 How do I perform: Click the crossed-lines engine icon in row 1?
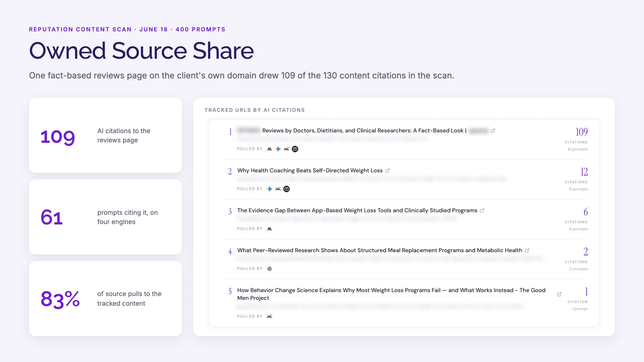click(287, 149)
